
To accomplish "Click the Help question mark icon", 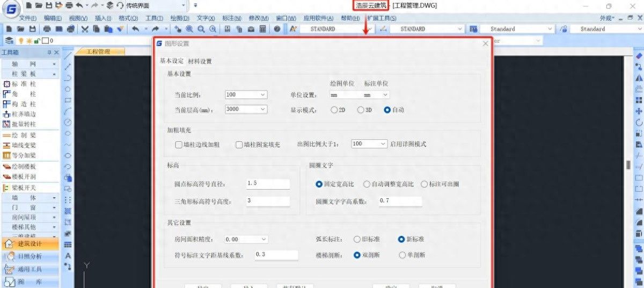I will [x=277, y=29].
